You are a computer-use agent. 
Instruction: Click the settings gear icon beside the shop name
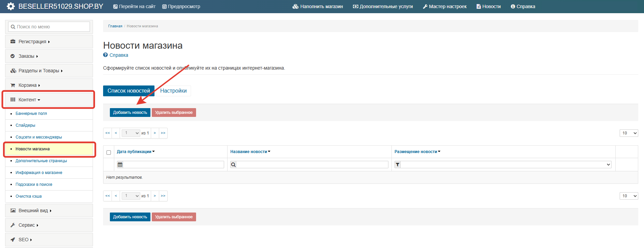point(11,6)
